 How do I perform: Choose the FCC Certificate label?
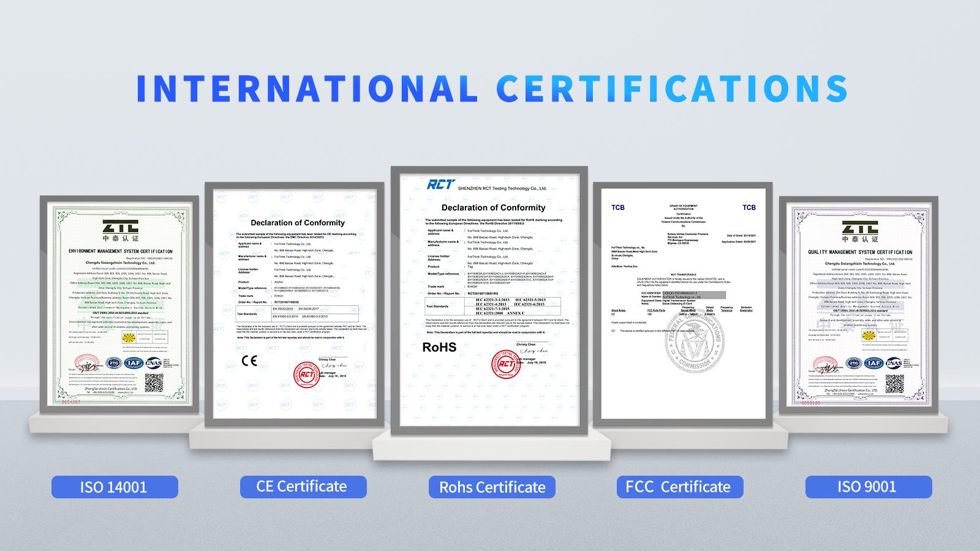[679, 487]
